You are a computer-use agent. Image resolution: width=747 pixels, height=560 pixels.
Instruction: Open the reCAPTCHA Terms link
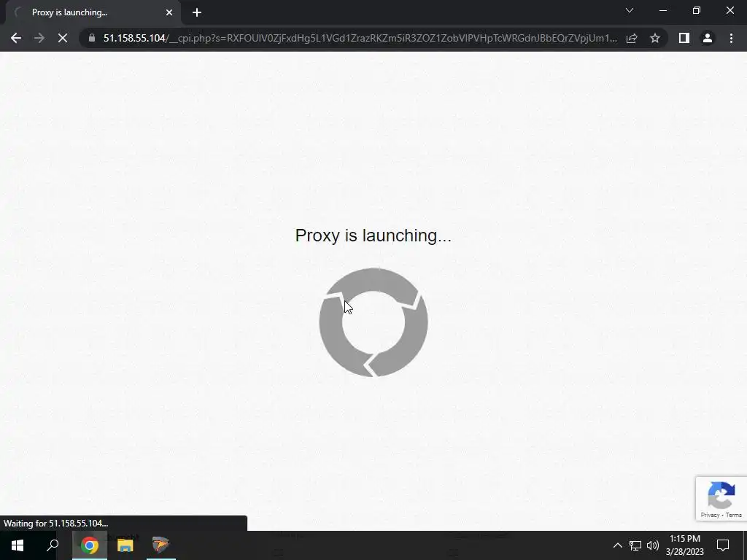pos(734,515)
